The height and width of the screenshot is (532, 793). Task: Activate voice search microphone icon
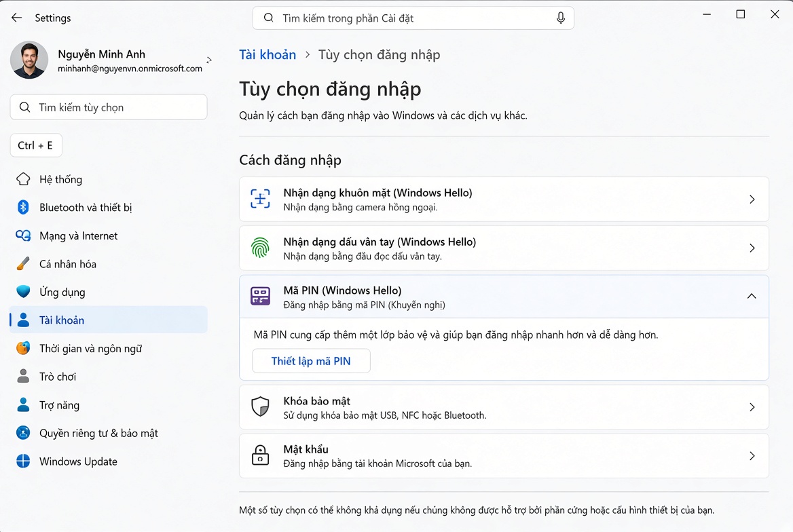click(560, 18)
